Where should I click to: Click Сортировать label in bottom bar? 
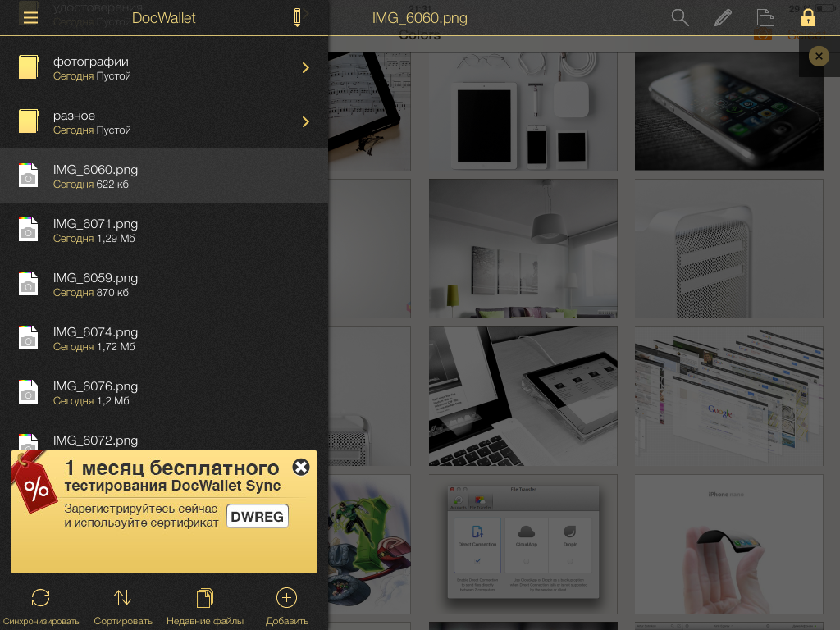tap(123, 622)
